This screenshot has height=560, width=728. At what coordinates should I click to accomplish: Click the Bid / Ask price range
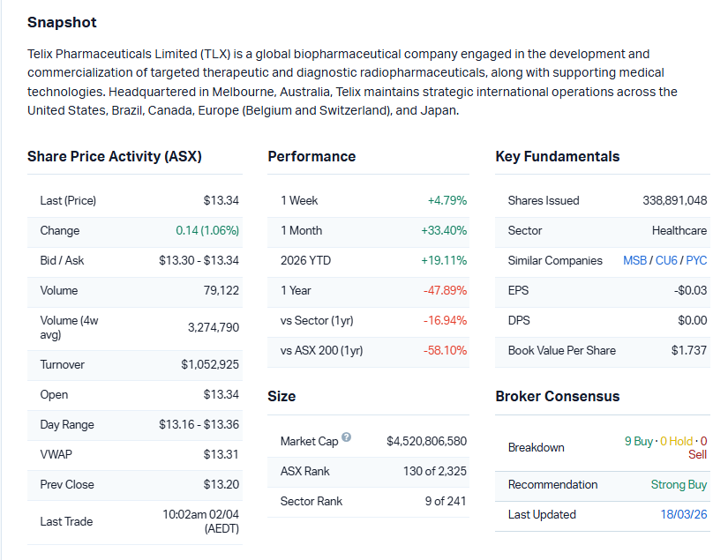tap(199, 260)
